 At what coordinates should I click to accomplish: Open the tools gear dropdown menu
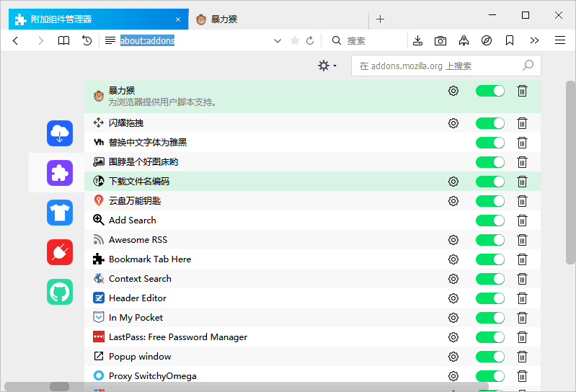pos(327,66)
